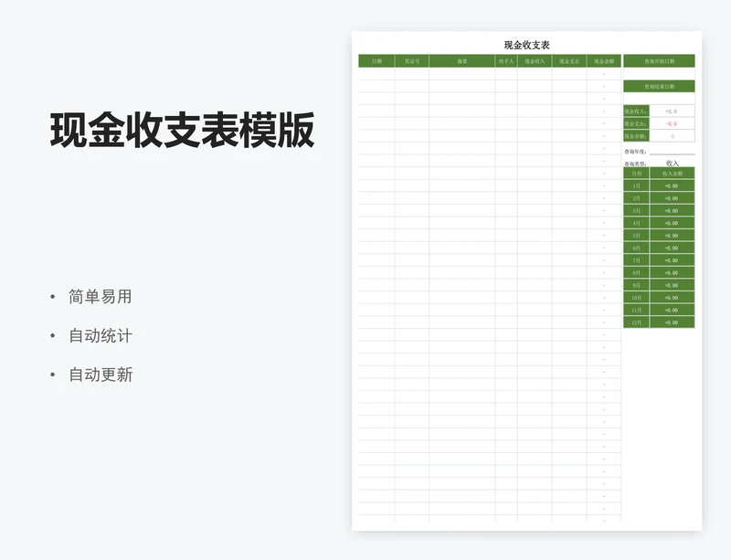This screenshot has height=560, width=731.
Task: Click the 日期 column header
Action: pyautogui.click(x=376, y=61)
